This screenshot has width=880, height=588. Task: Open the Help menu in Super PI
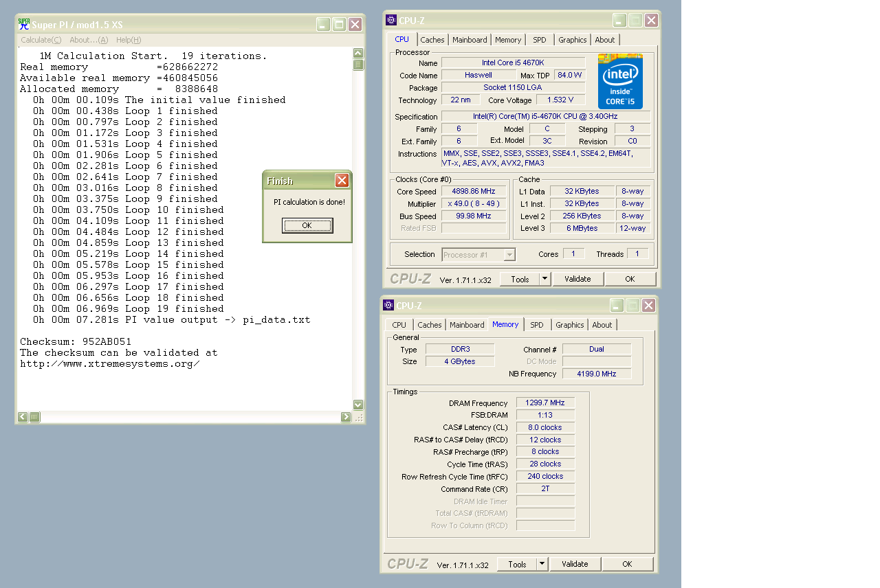coord(129,40)
